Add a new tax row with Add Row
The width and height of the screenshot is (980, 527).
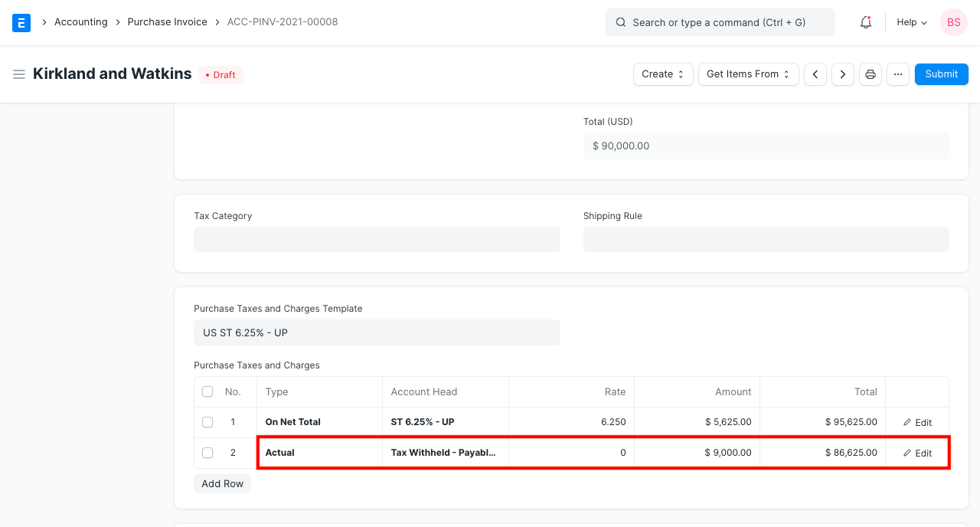tap(222, 483)
